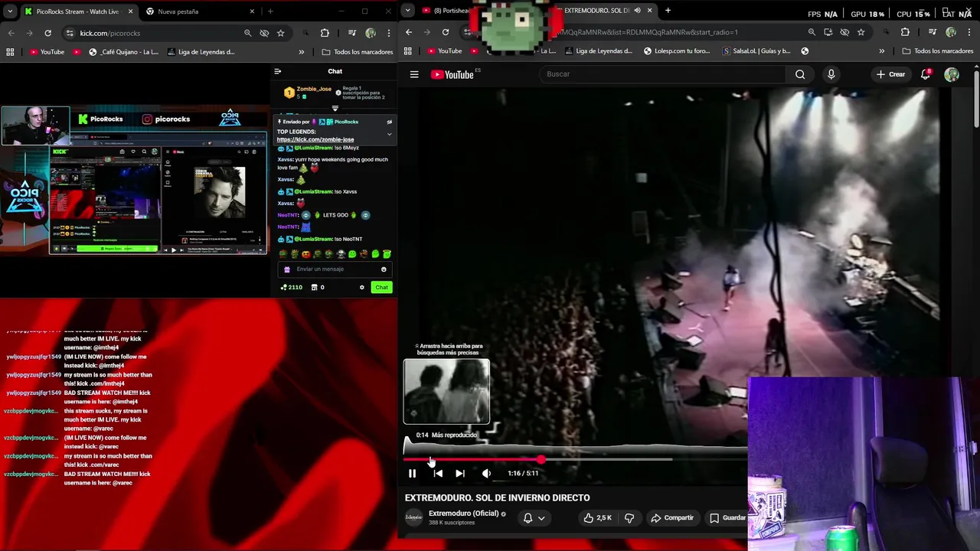
Task: Hide the pinned message in Kick chat
Action: click(x=389, y=122)
